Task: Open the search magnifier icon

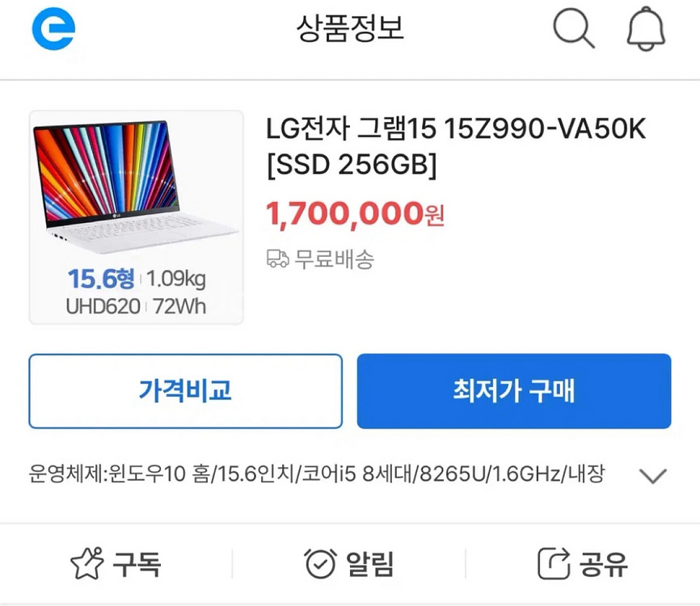Action: click(574, 29)
